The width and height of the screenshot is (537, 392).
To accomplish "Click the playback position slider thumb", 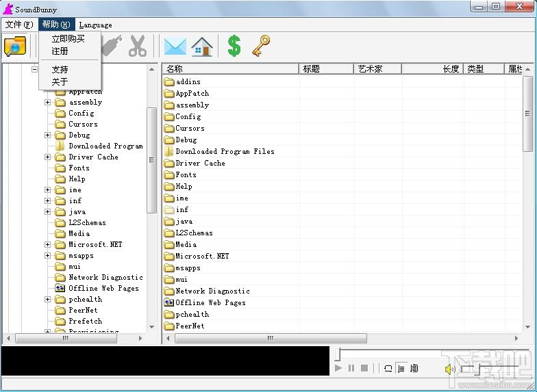I will pos(338,354).
